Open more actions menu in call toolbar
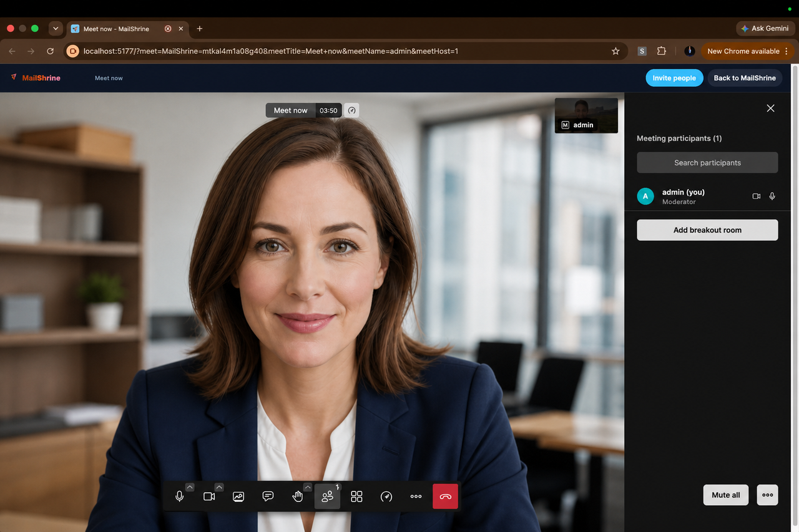 click(416, 496)
